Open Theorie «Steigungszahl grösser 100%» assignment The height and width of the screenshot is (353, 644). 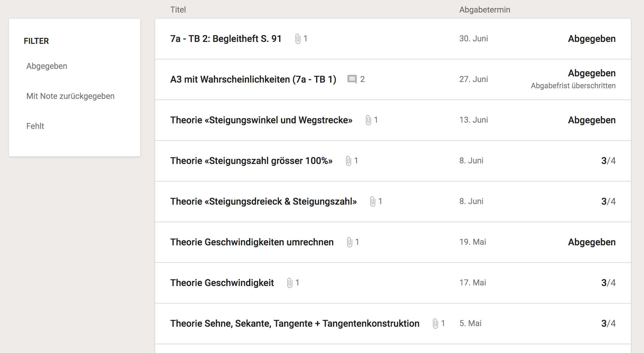coord(251,161)
